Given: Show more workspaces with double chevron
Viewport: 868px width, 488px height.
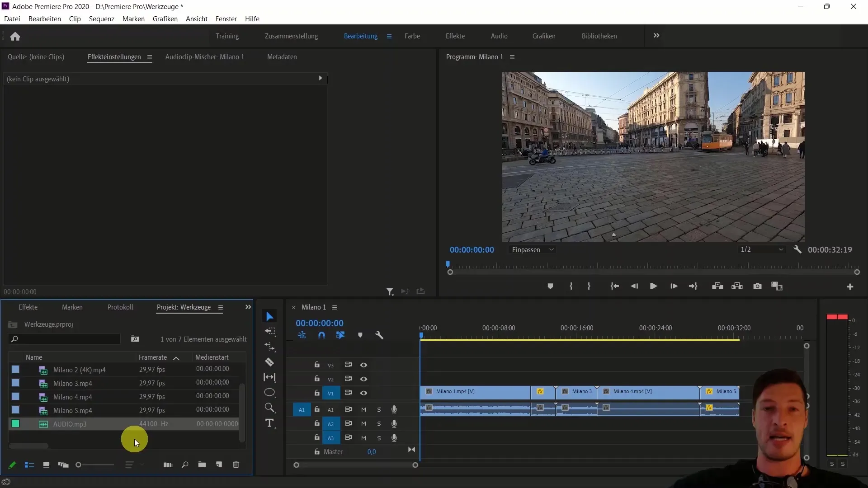Looking at the screenshot, I should (656, 36).
